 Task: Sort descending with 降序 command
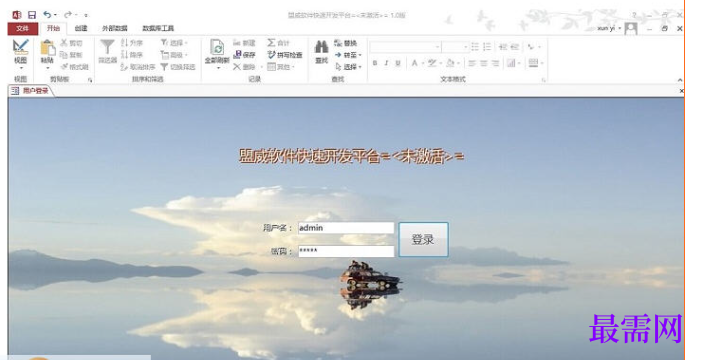tap(132, 55)
